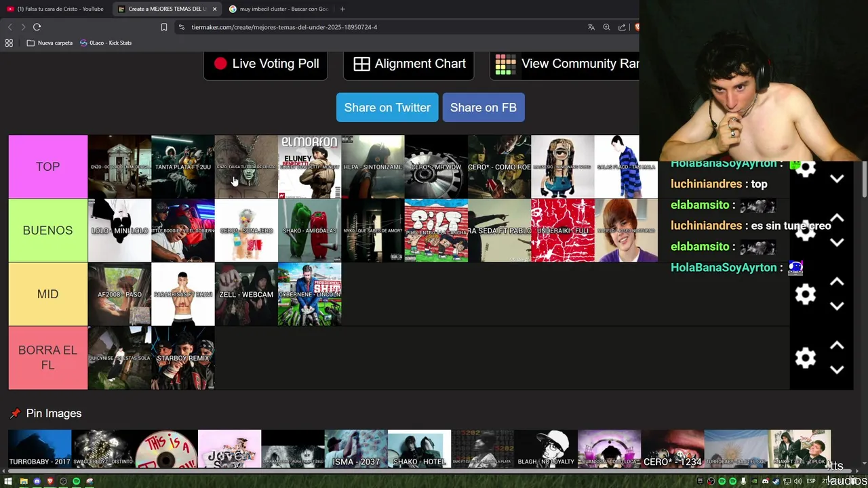Select ISMA - 2037 pinned image
868x488 pixels.
tap(356, 449)
